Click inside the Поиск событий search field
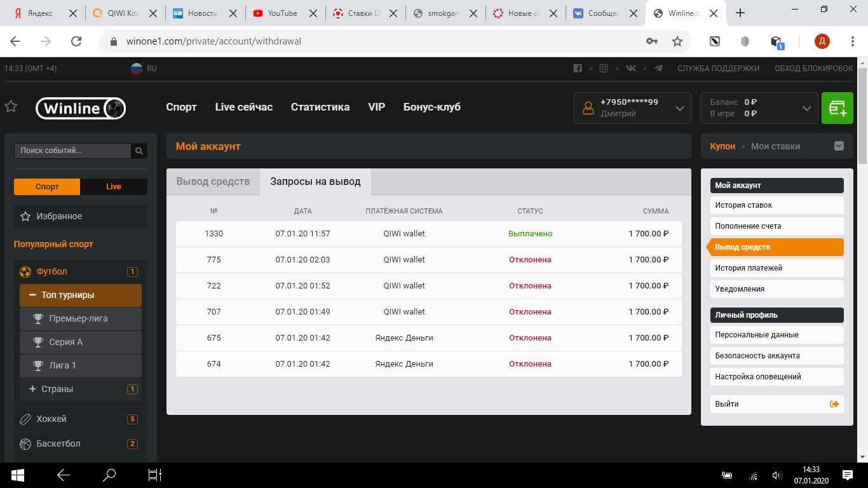Screen dimensions: 868x488 [x=72, y=151]
